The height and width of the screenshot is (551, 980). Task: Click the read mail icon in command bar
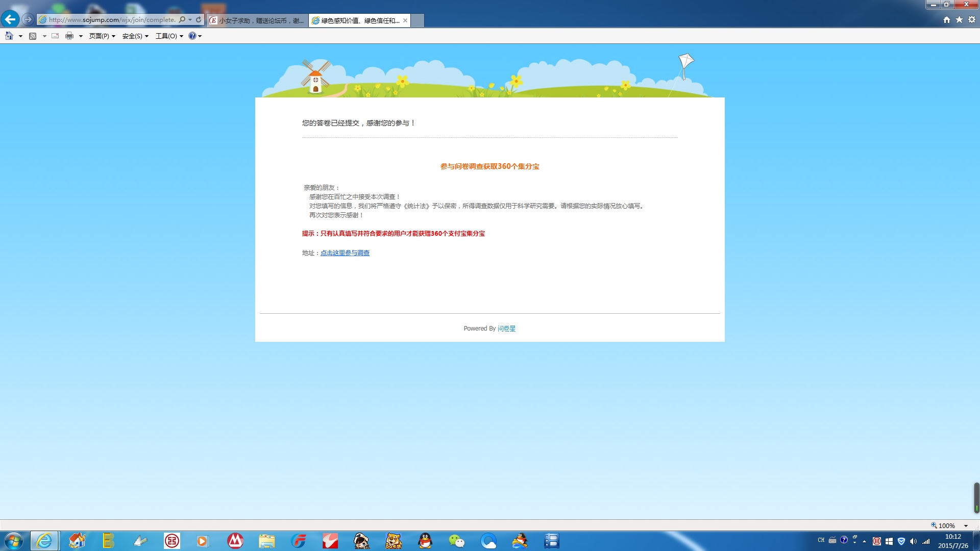[x=55, y=36]
